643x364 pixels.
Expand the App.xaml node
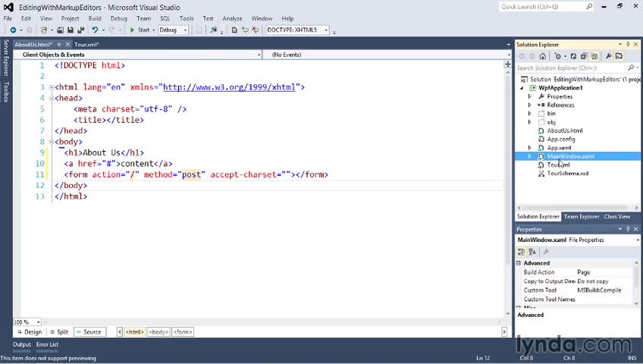click(x=529, y=148)
